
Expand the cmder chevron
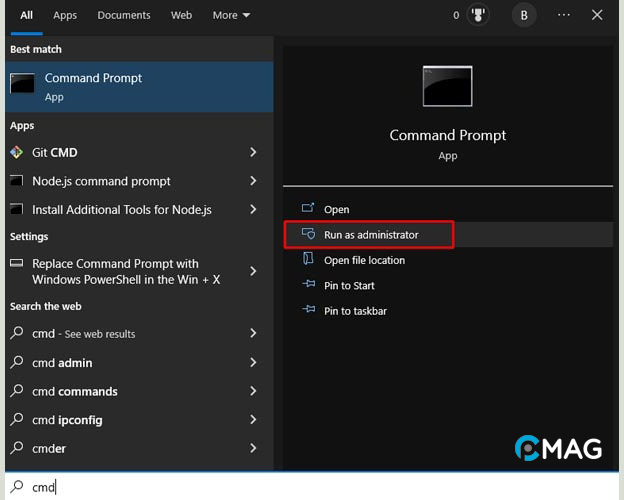[253, 448]
